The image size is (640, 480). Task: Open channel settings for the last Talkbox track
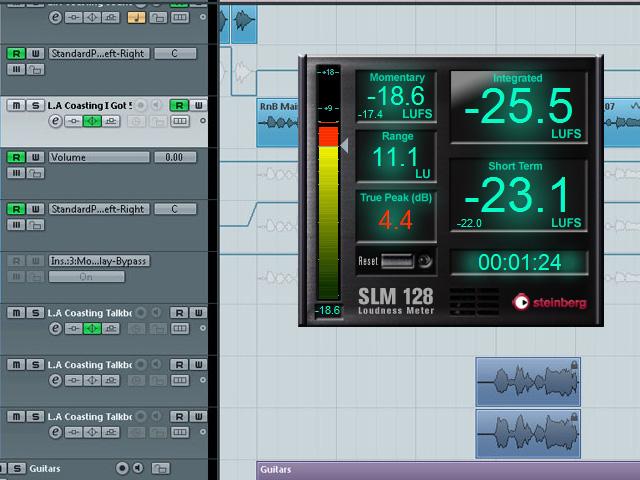pos(55,434)
